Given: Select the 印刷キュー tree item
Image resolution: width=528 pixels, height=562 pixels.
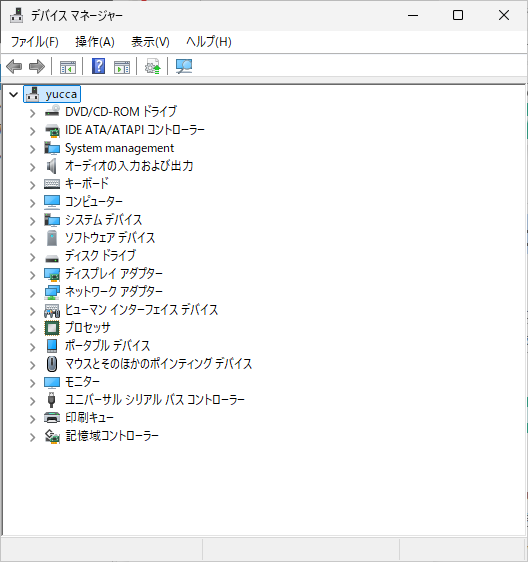Looking at the screenshot, I should (x=89, y=418).
